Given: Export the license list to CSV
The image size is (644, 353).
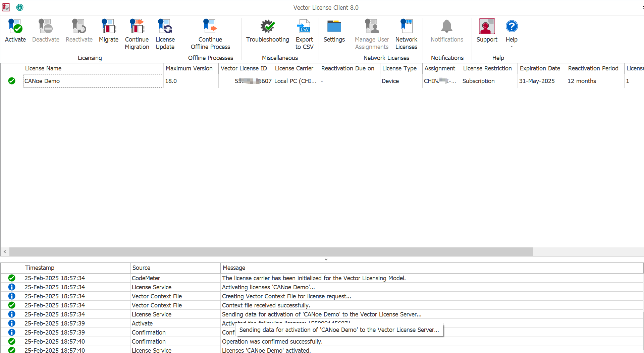Looking at the screenshot, I should (x=305, y=34).
